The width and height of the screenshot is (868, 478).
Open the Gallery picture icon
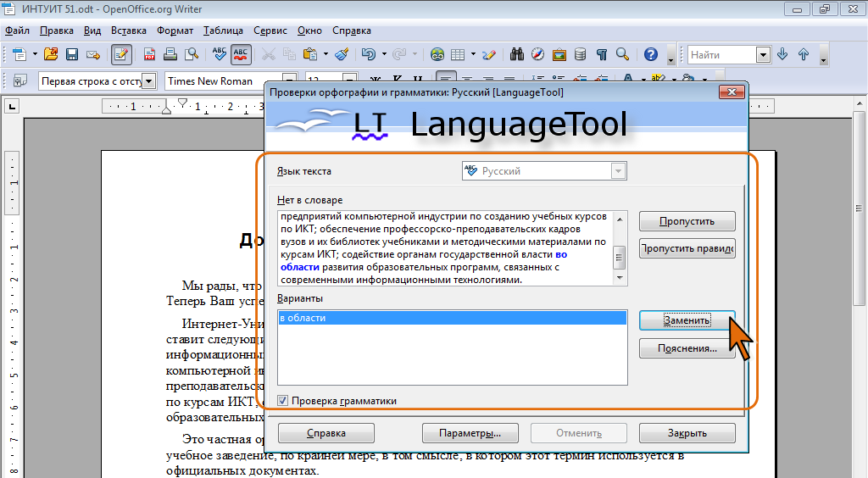pyautogui.click(x=559, y=54)
